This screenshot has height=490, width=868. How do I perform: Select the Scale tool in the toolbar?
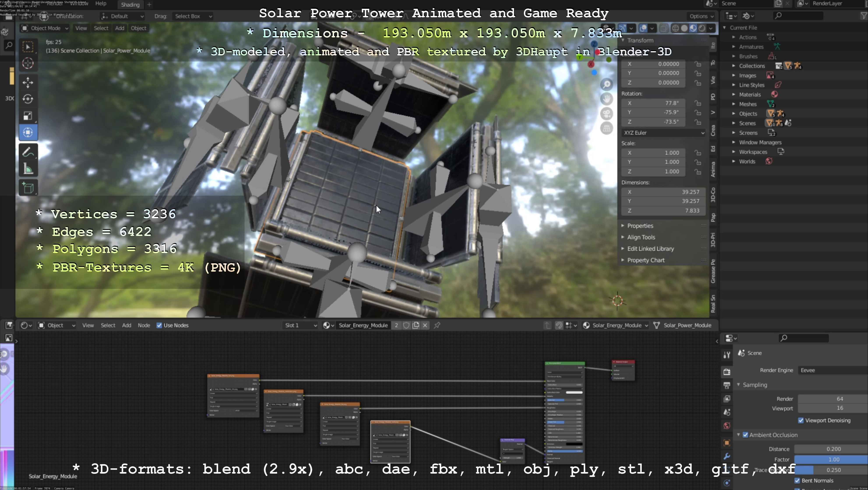pyautogui.click(x=28, y=116)
